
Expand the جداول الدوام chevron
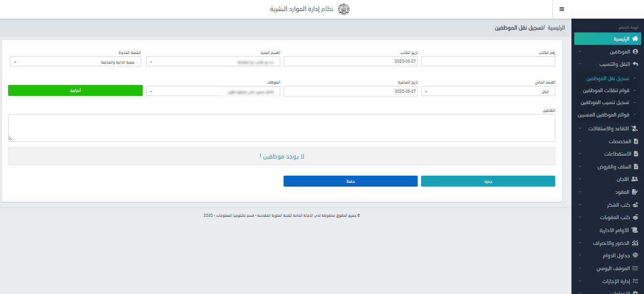pos(580,255)
